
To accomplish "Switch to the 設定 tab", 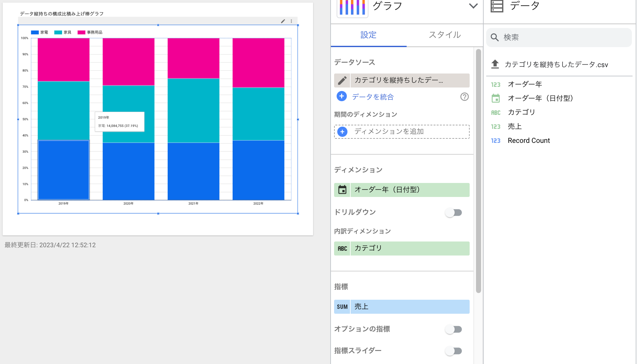I will pos(368,35).
